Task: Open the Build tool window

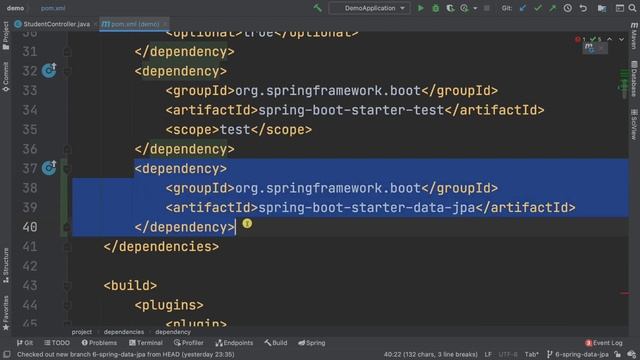Action: click(276, 343)
